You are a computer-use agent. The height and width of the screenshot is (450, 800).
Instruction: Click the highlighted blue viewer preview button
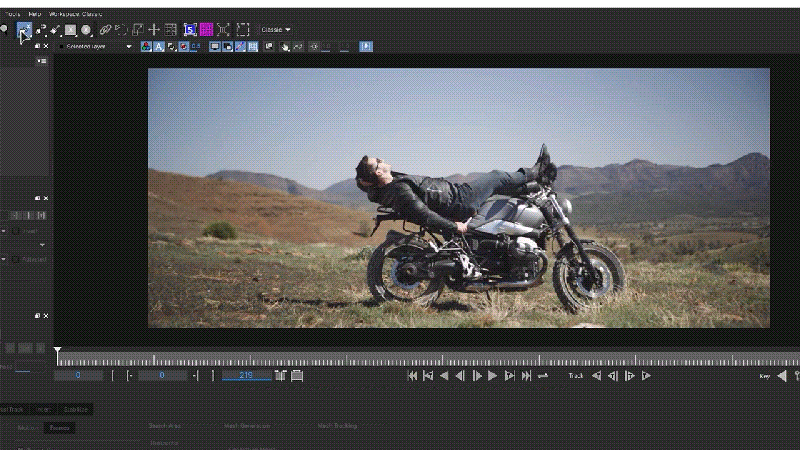366,46
